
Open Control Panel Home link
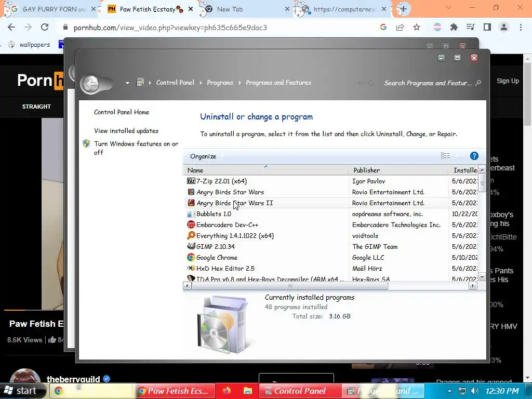click(122, 112)
